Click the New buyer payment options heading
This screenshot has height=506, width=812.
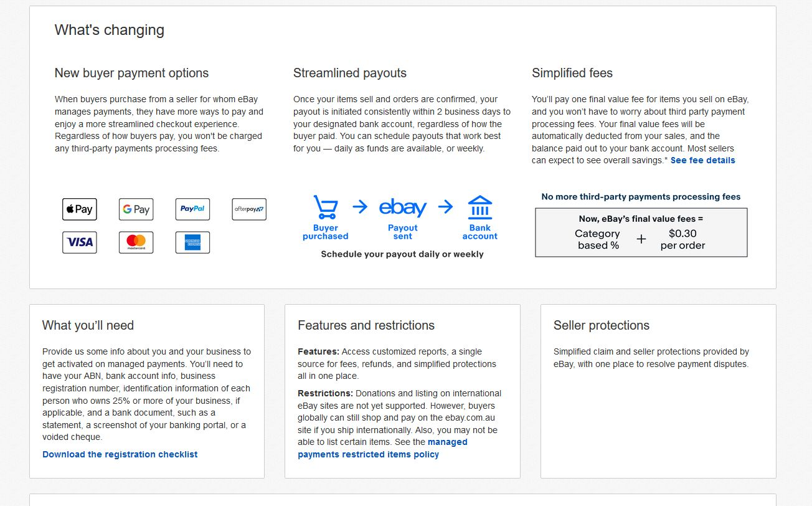click(x=132, y=73)
